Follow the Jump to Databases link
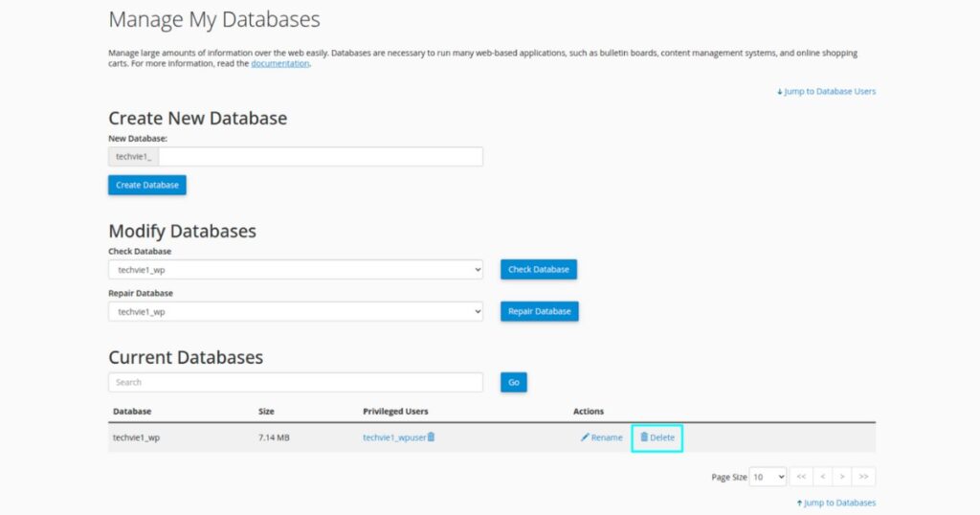980x515 pixels. 835,503
